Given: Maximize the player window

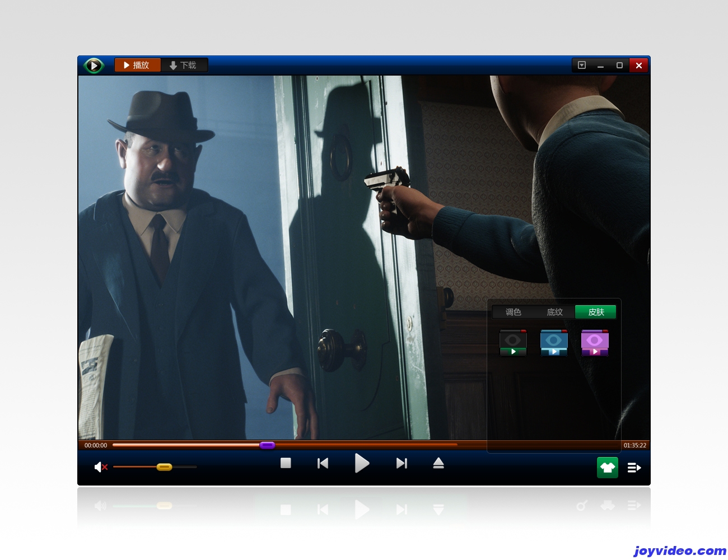Looking at the screenshot, I should point(619,65).
